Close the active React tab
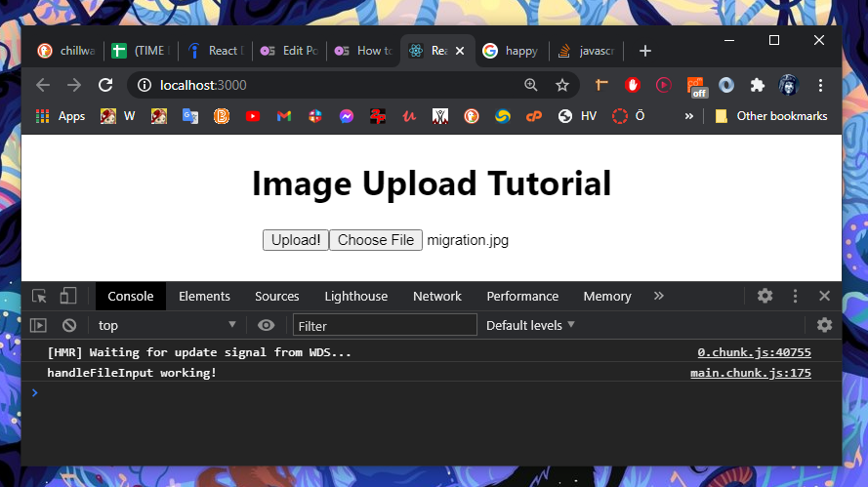Viewport: 868px width, 487px height. (460, 51)
